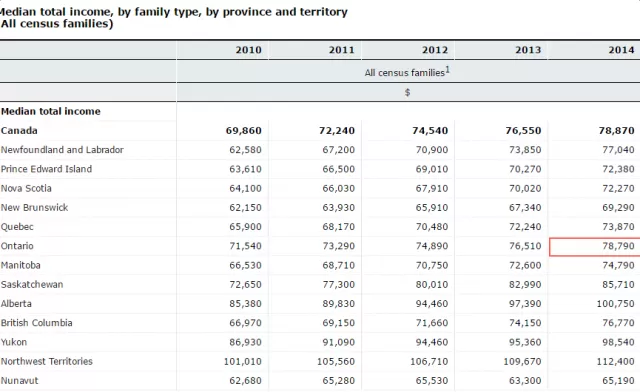Click the highlighted Ontario 2014 cell 78,790
This screenshot has height=392, width=640.
pos(595,247)
